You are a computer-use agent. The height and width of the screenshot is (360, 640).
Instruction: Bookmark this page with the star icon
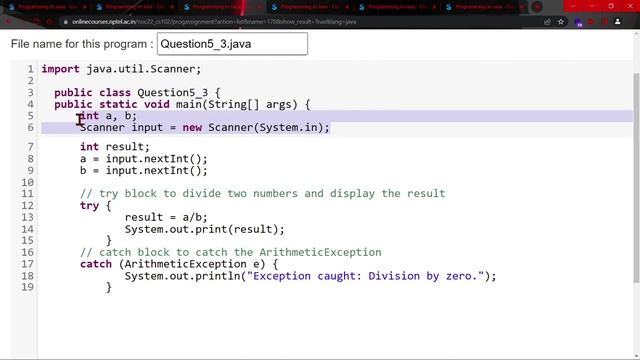point(561,22)
